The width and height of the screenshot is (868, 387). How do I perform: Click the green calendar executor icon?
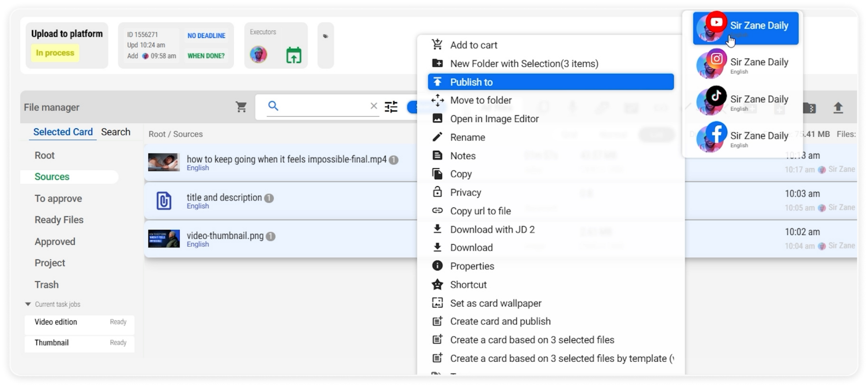[x=294, y=55]
